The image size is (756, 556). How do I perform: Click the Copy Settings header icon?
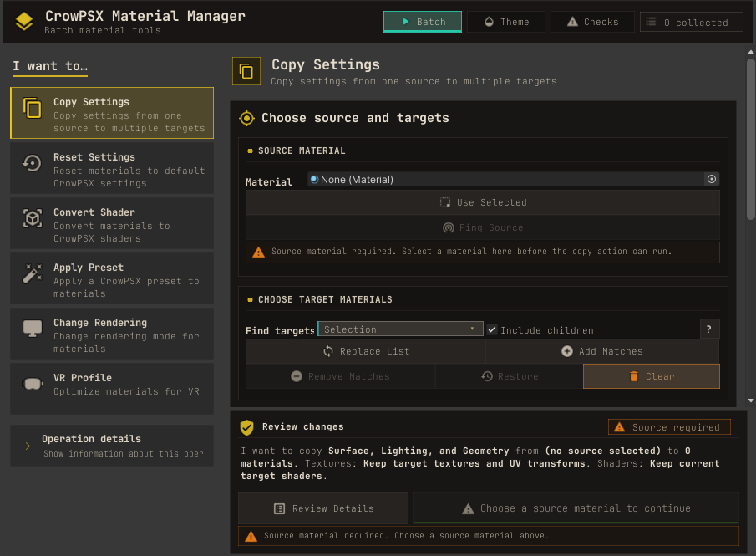pyautogui.click(x=246, y=71)
